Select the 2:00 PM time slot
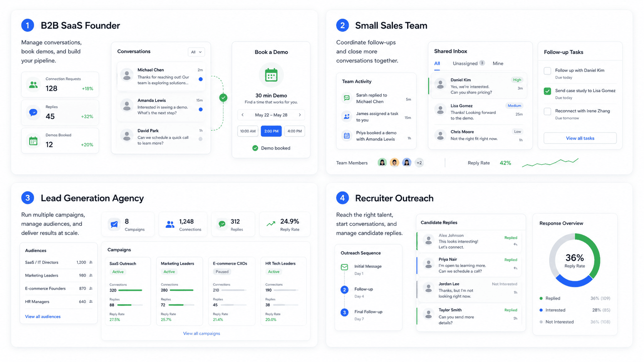 coord(271,131)
